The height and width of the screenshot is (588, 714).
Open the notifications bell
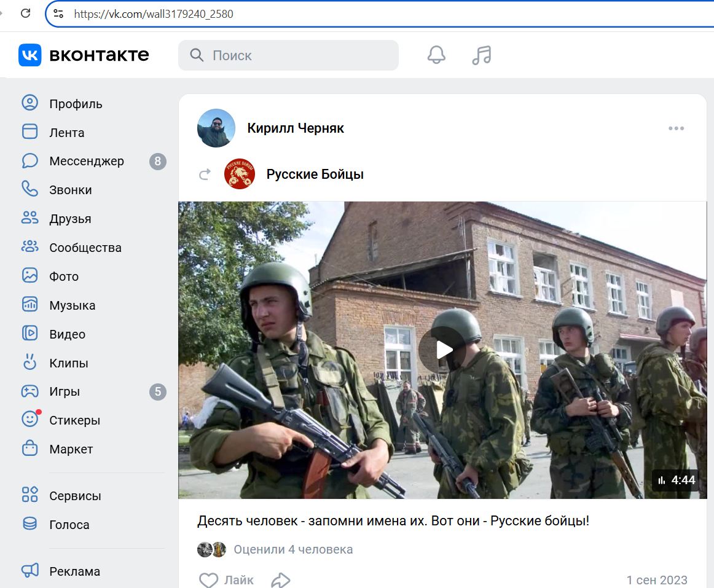(436, 55)
